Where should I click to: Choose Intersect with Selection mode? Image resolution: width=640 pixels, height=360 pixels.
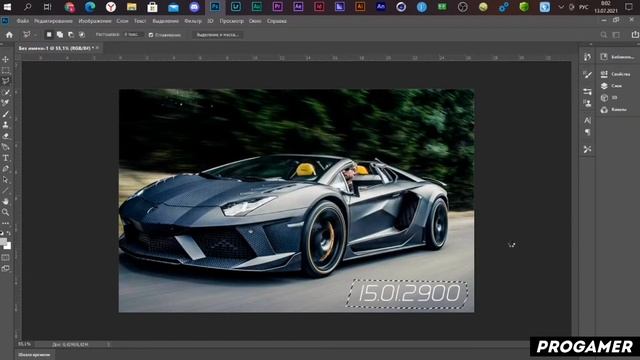(82, 35)
